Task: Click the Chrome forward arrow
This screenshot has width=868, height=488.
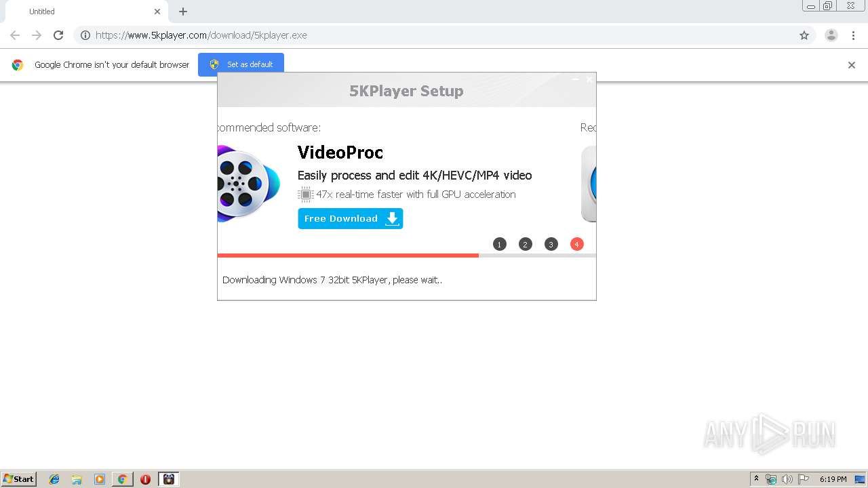Action: tap(37, 35)
